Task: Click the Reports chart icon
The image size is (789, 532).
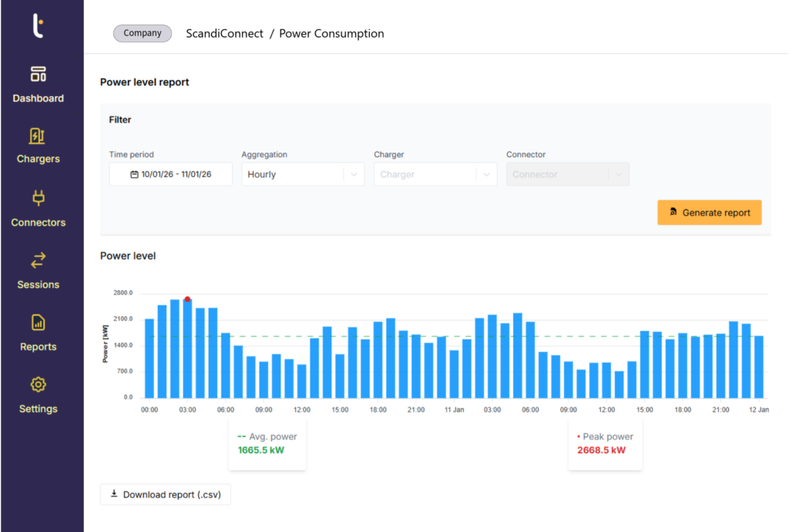Action: (x=38, y=323)
